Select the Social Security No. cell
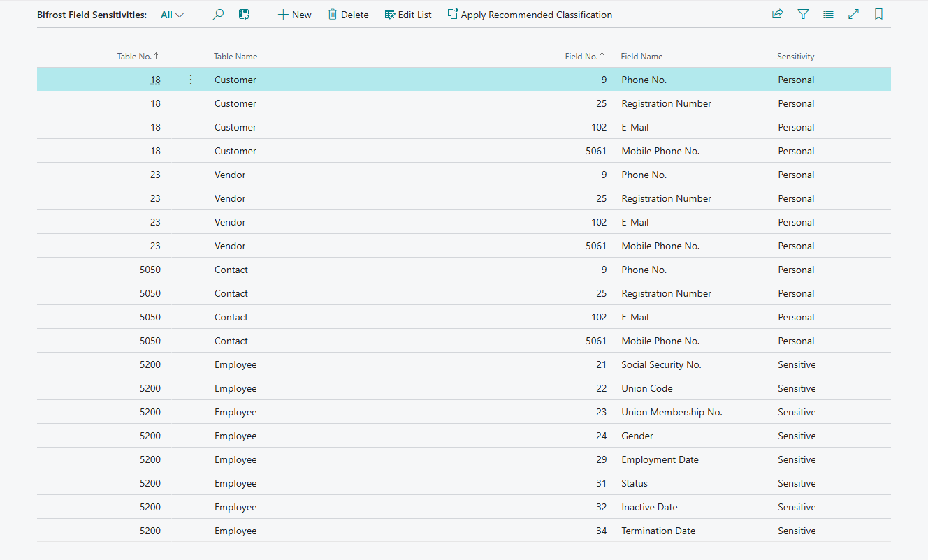Image resolution: width=928 pixels, height=560 pixels. [x=661, y=364]
